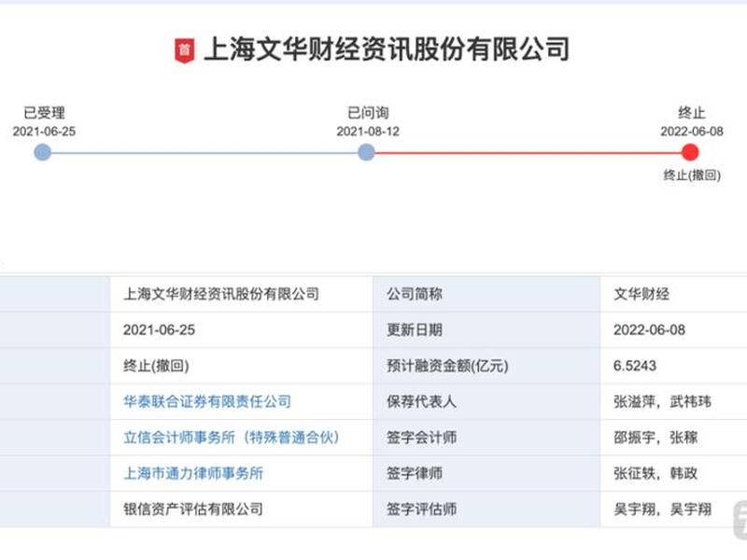Click the table cell 2022-06-08

(673, 330)
